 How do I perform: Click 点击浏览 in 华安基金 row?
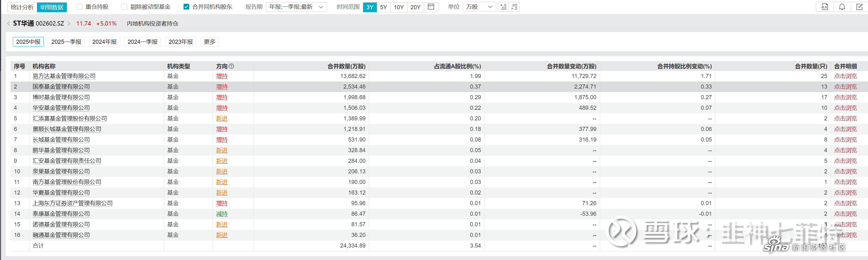click(x=845, y=108)
